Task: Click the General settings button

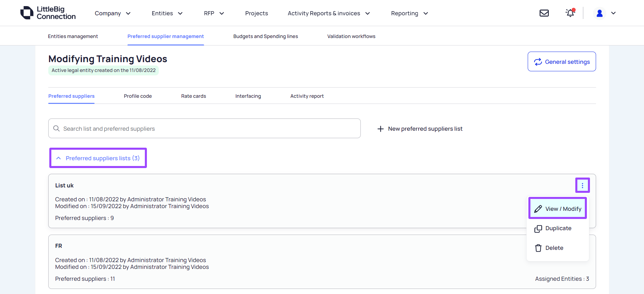Action: [x=561, y=62]
